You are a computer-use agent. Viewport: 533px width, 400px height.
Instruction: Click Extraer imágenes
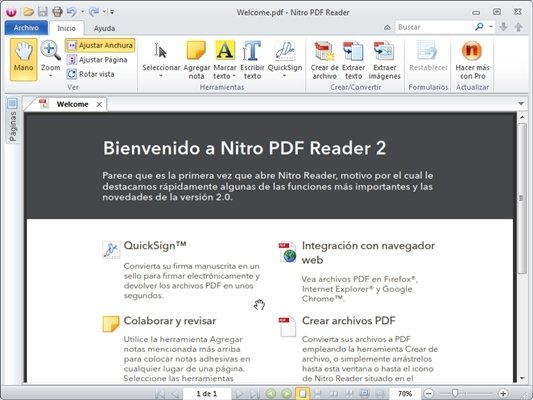tap(384, 60)
